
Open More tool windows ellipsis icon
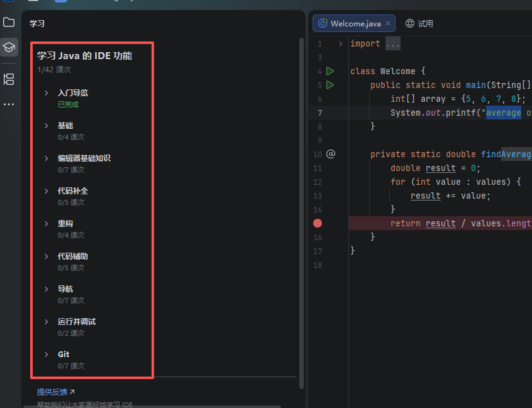click(9, 104)
